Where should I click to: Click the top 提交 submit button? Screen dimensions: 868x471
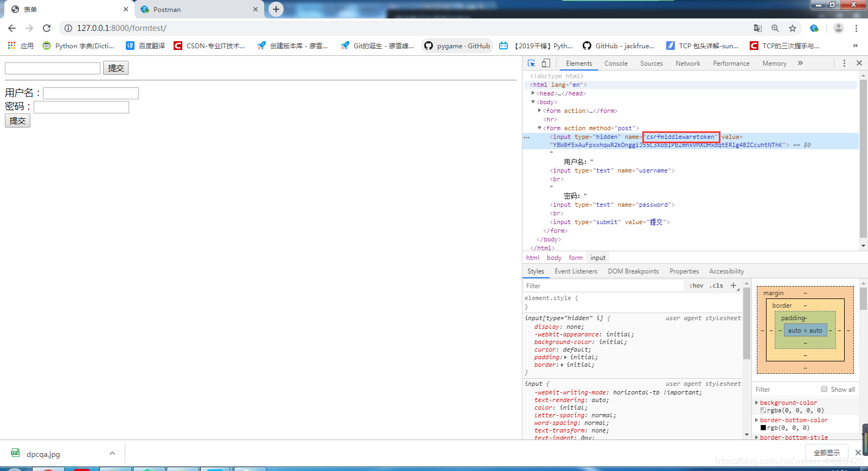click(x=116, y=68)
